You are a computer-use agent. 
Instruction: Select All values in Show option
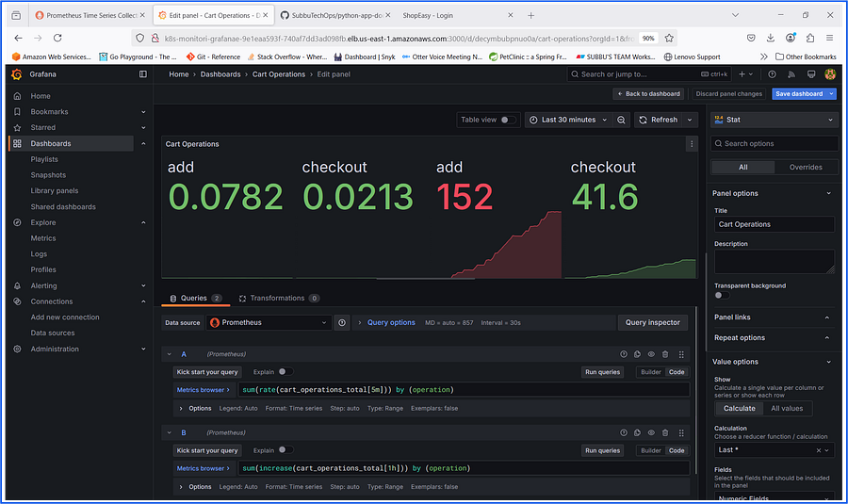[x=787, y=408]
